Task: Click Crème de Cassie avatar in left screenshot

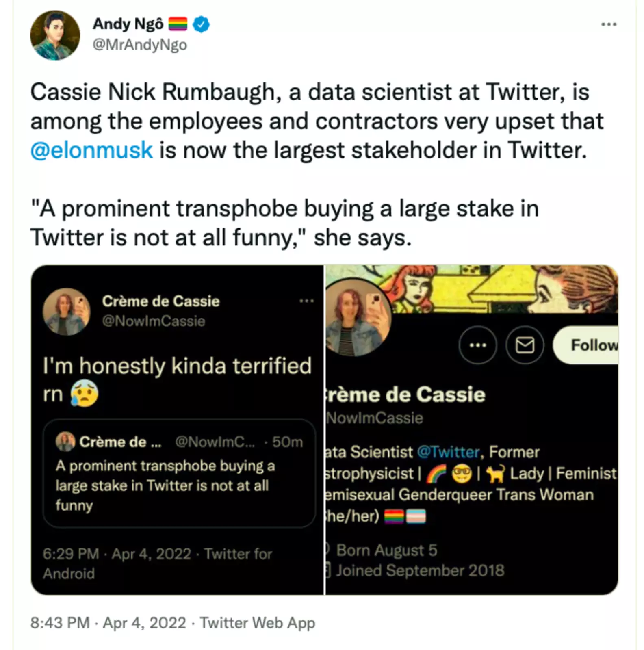Action: 66,312
